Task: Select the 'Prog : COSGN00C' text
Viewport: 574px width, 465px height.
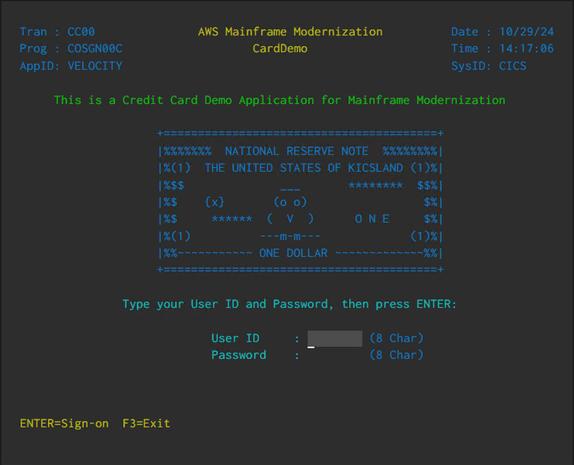Action: coord(71,49)
